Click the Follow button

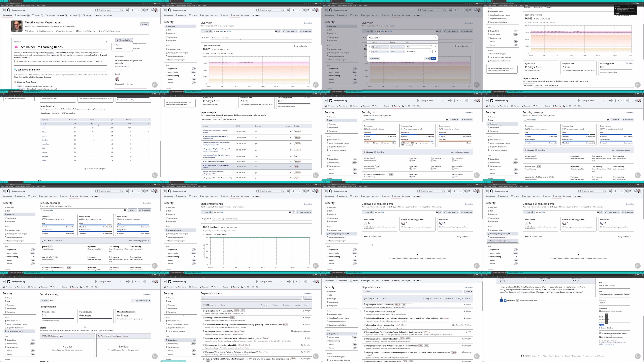(144, 24)
